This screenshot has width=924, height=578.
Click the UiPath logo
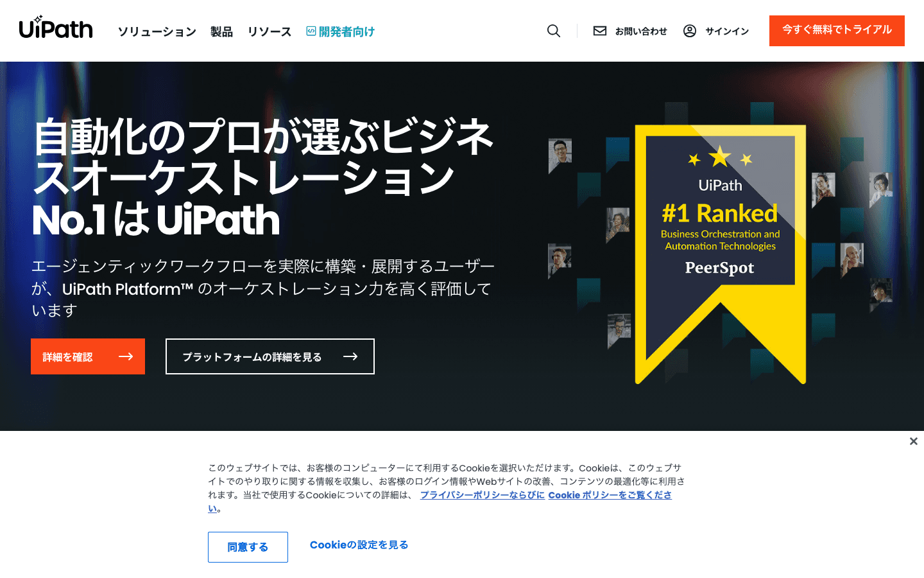(56, 28)
